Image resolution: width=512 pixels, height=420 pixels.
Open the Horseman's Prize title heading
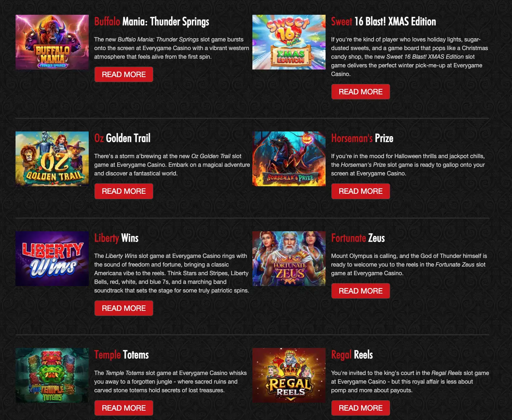click(x=362, y=138)
